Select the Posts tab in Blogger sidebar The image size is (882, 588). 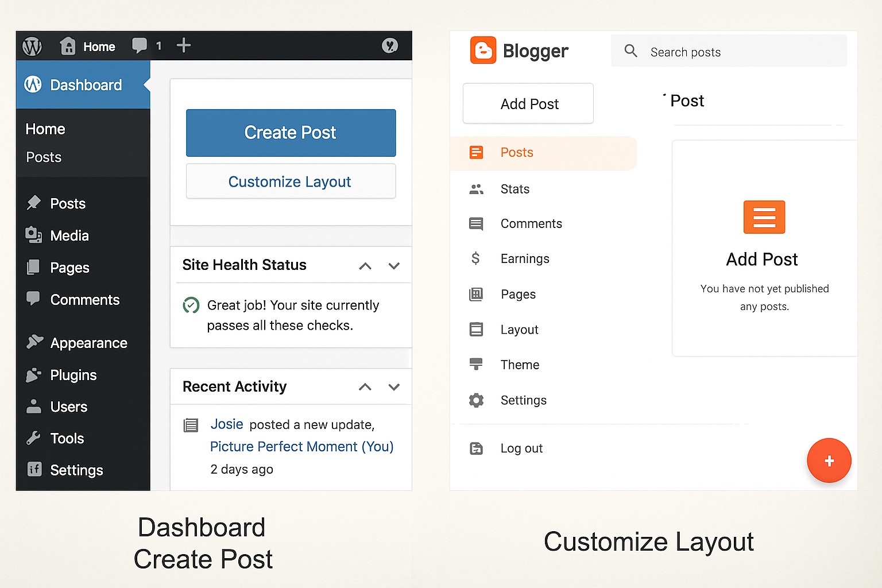(x=517, y=153)
